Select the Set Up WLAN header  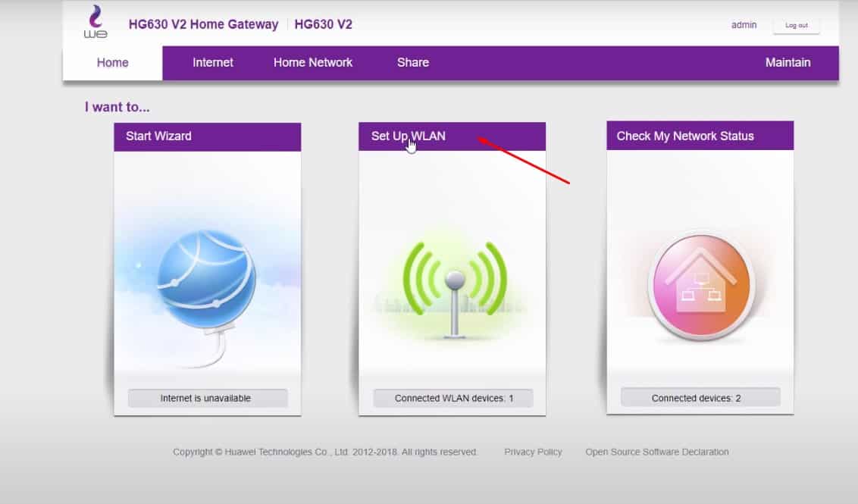[x=452, y=136]
